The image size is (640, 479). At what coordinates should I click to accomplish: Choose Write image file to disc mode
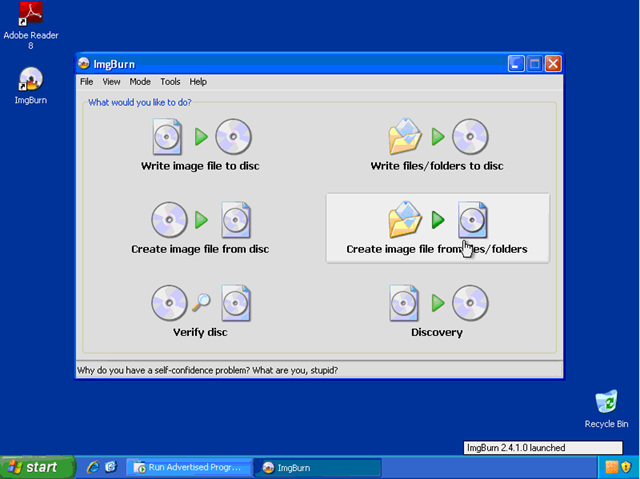tap(200, 144)
